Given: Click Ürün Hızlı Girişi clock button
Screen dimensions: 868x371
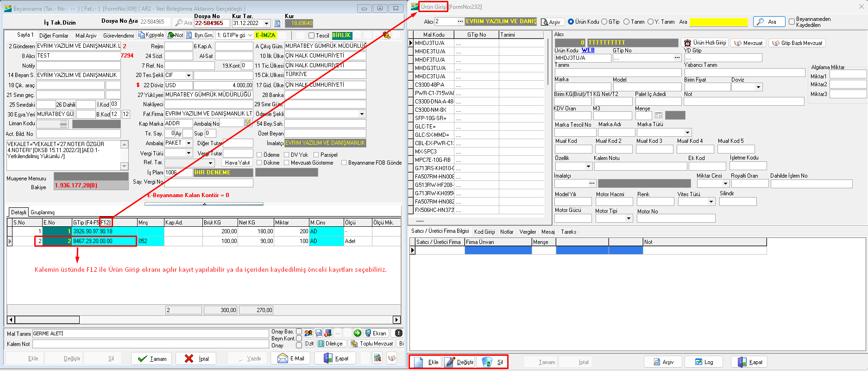Looking at the screenshot, I should pyautogui.click(x=705, y=43).
